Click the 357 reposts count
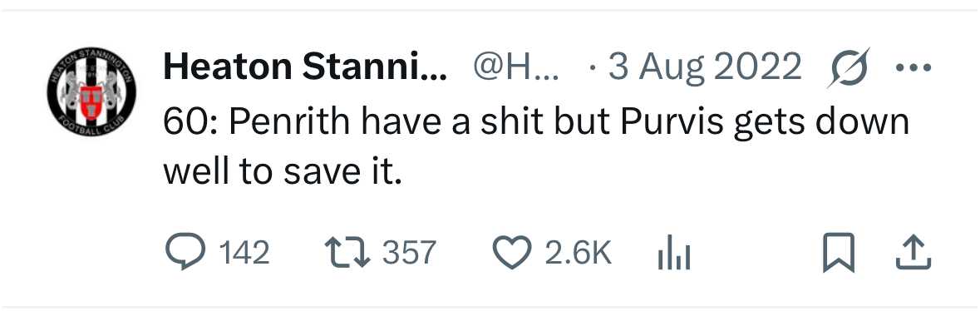This screenshot has height=311, width=980. pyautogui.click(x=409, y=253)
